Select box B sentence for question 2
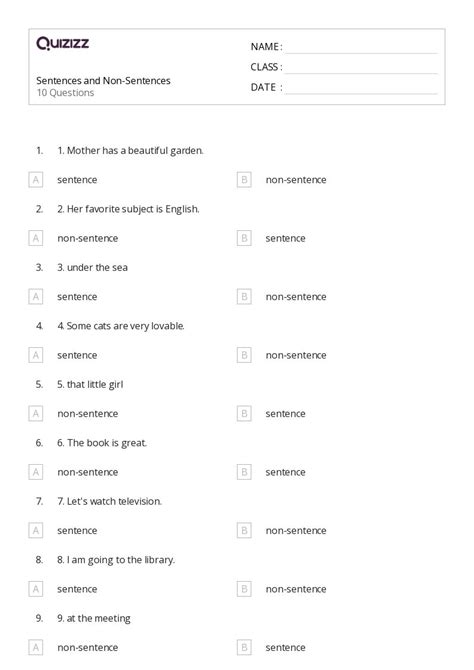Image resolution: width=474 pixels, height=670 pixels. (244, 238)
